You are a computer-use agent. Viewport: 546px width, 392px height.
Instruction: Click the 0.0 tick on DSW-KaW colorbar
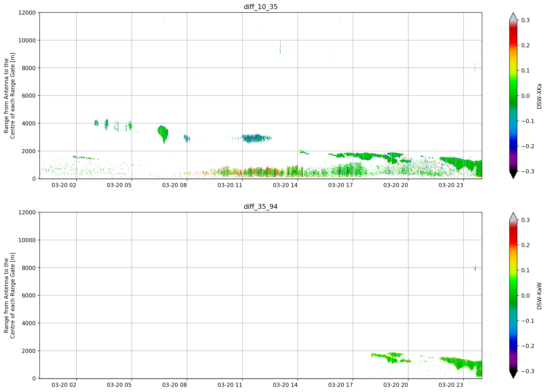526,296
